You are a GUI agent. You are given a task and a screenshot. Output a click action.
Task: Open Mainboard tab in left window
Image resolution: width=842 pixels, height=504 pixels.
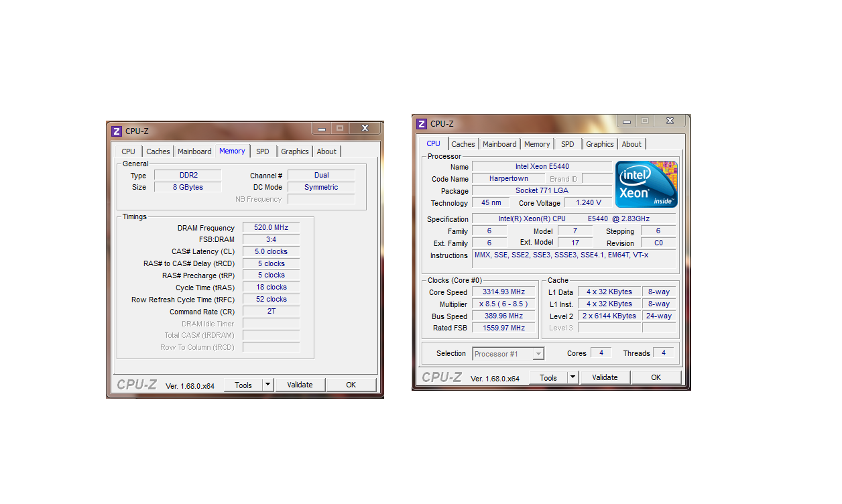(194, 151)
